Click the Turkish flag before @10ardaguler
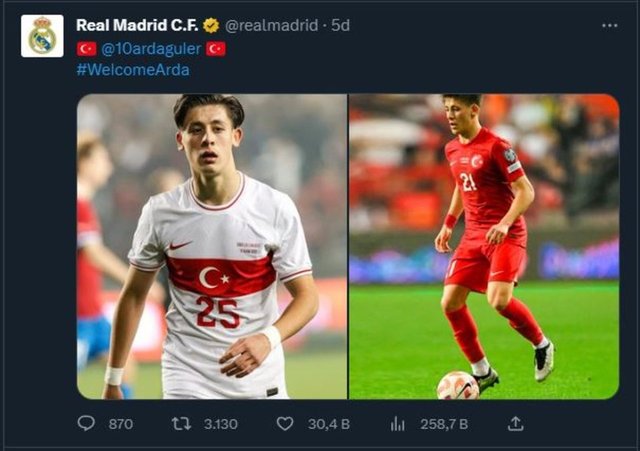This screenshot has height=451, width=640. tap(86, 48)
